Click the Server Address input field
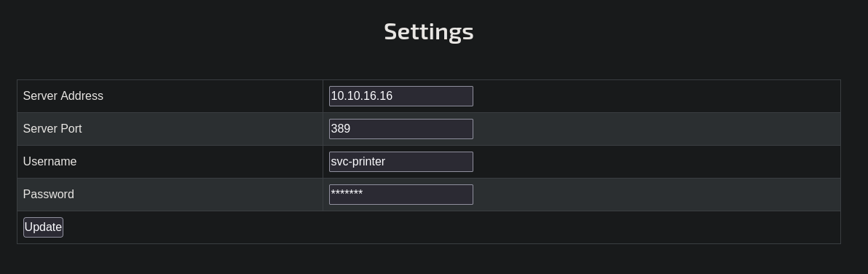Viewport: 868px width, 274px height. (401, 95)
